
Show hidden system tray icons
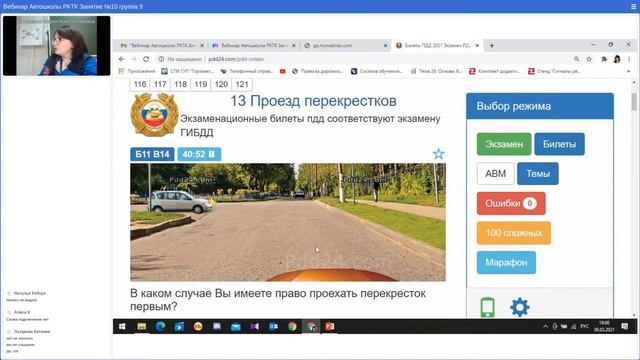pos(545,327)
